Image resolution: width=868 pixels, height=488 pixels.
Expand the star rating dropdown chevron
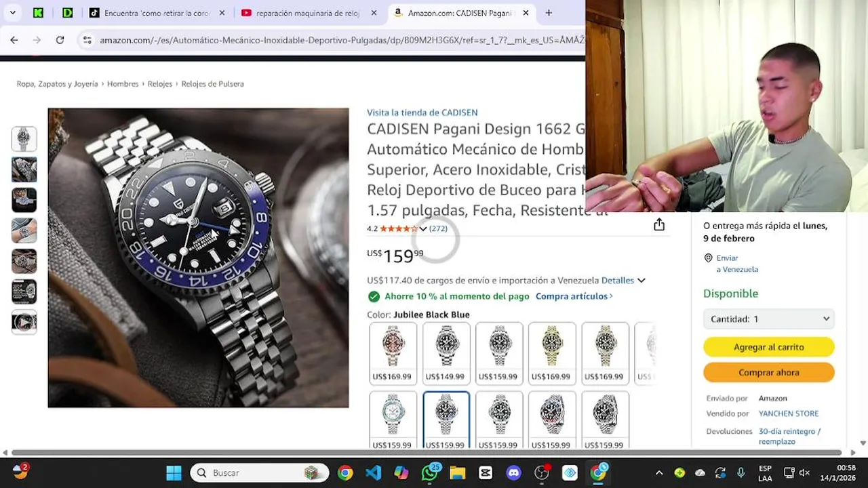tap(423, 229)
